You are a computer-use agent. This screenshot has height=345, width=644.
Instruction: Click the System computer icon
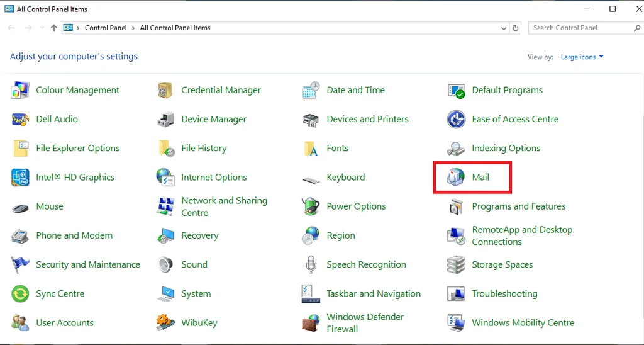tap(165, 294)
